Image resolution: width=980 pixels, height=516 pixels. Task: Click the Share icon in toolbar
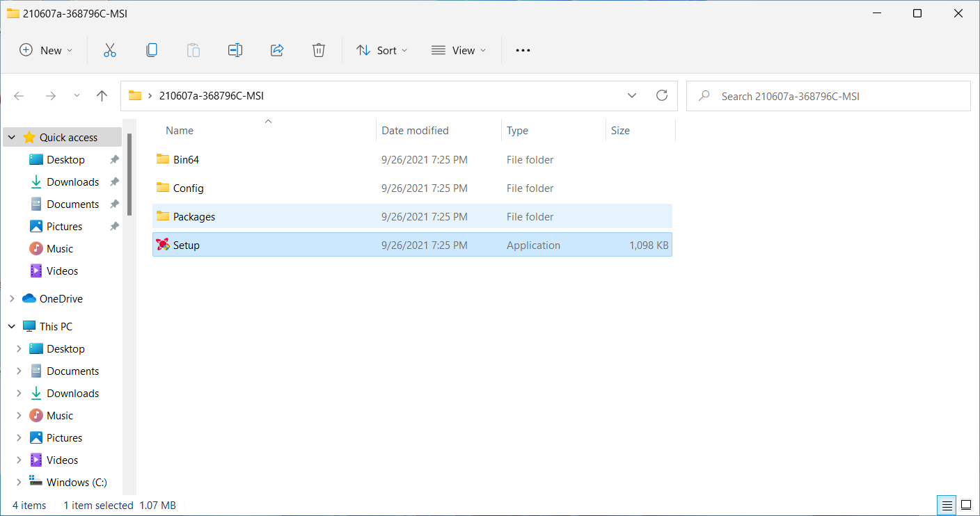coord(277,50)
